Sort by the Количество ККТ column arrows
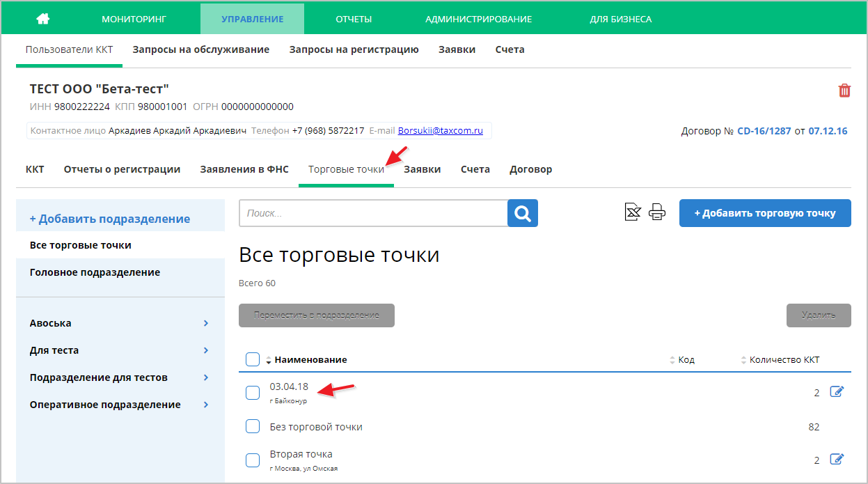The image size is (868, 484). [x=743, y=360]
